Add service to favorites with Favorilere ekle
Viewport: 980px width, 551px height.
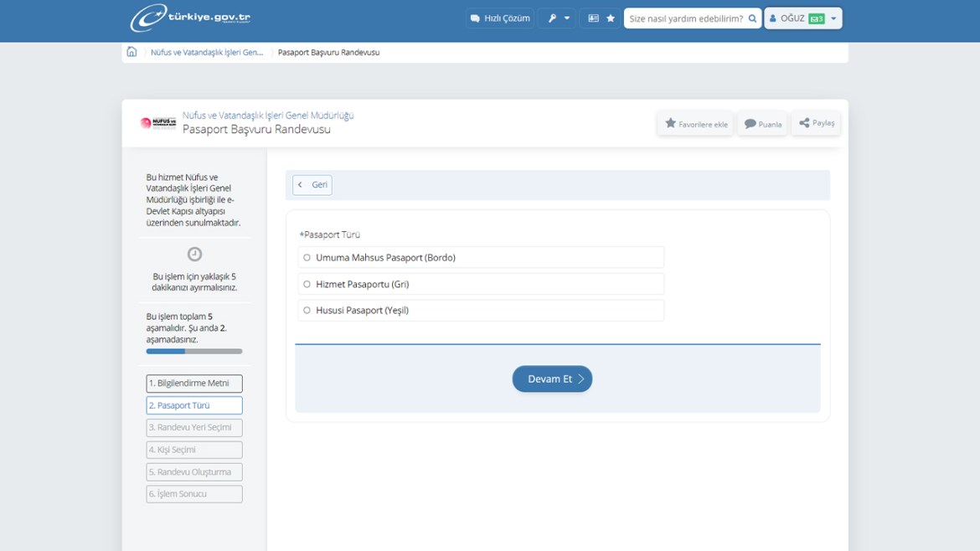(695, 124)
